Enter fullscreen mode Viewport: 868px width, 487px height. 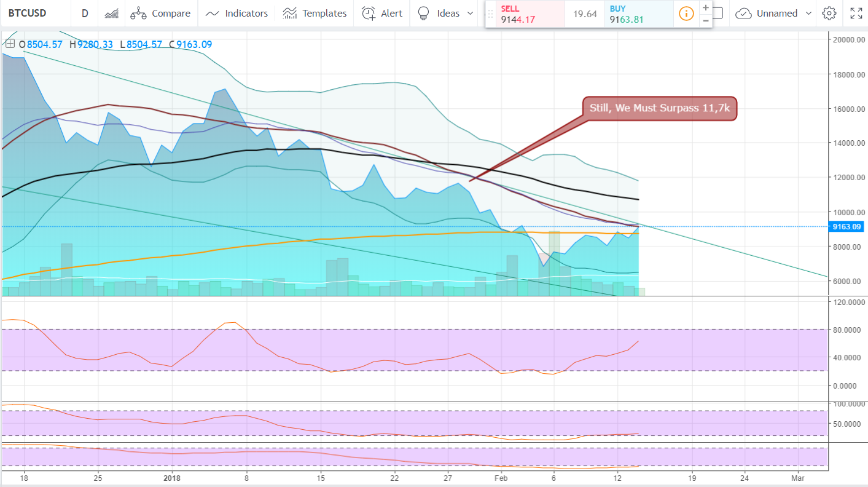856,13
